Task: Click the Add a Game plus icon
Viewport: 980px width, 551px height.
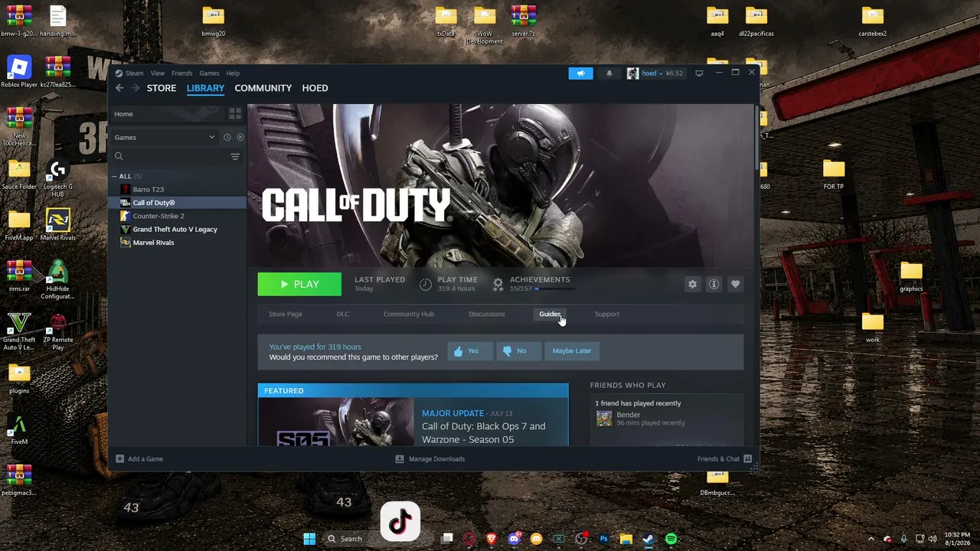Action: coord(119,459)
